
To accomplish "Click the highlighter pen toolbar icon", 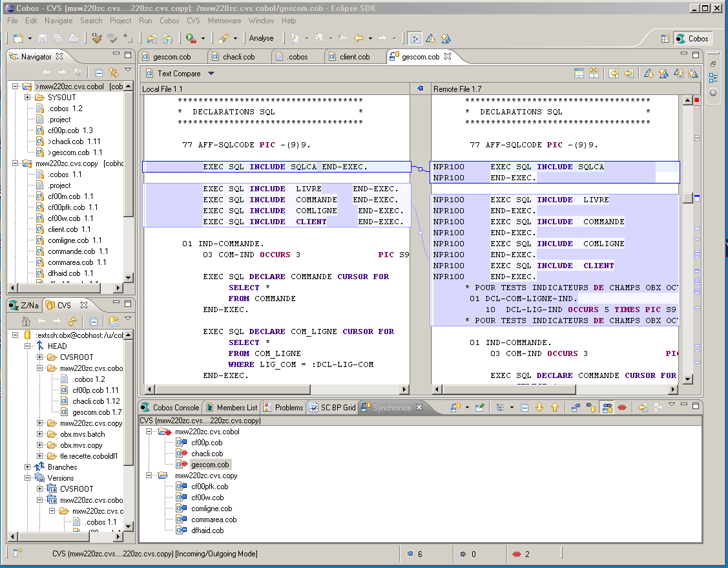I will [224, 39].
